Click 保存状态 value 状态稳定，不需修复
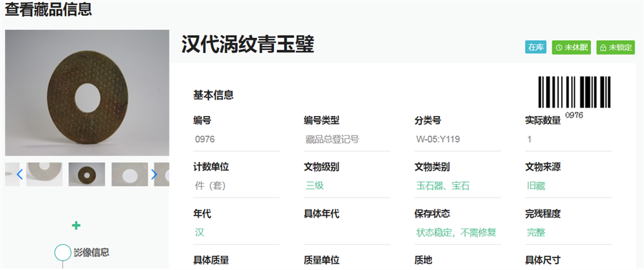 point(457,233)
